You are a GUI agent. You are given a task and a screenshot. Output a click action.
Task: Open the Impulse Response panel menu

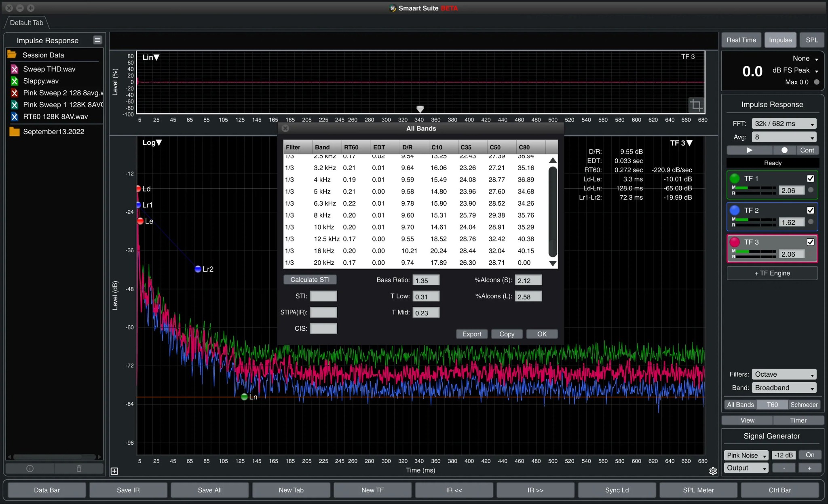click(97, 40)
